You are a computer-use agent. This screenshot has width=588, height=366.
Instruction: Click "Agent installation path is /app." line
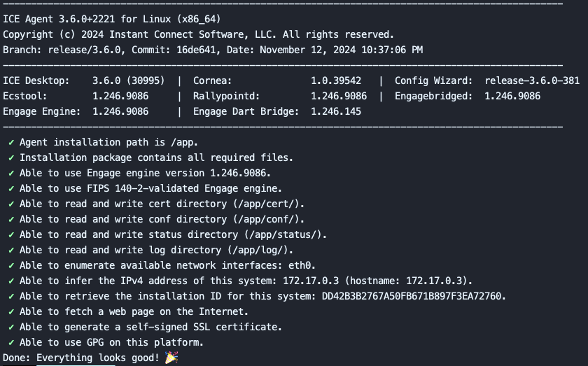tap(108, 142)
